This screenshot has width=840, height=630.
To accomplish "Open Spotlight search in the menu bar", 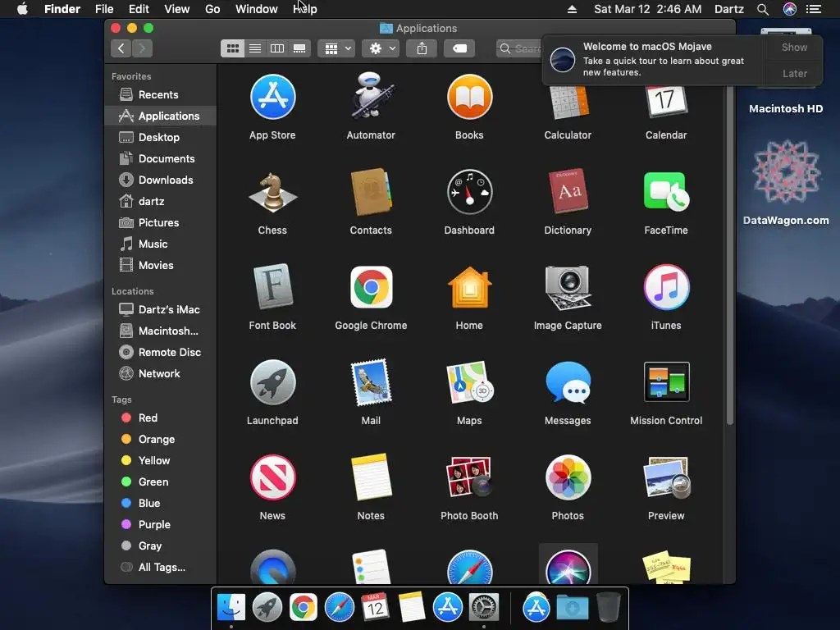I will coord(763,9).
